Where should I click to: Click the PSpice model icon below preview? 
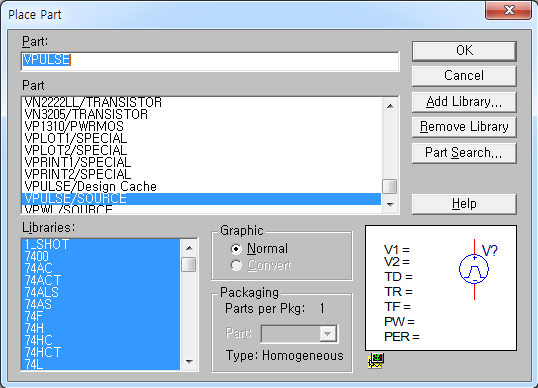tap(376, 361)
